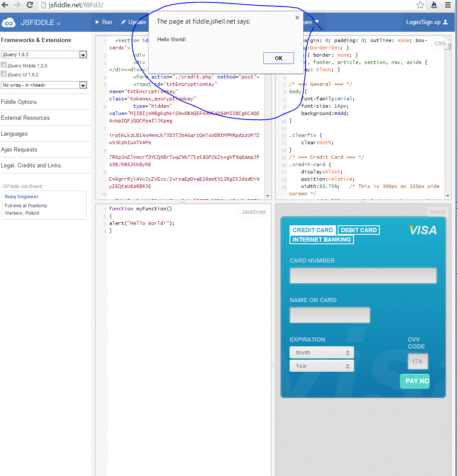This screenshot has height=476, width=458.
Task: Click the alert("Hello World!") code line
Action: [x=142, y=223]
